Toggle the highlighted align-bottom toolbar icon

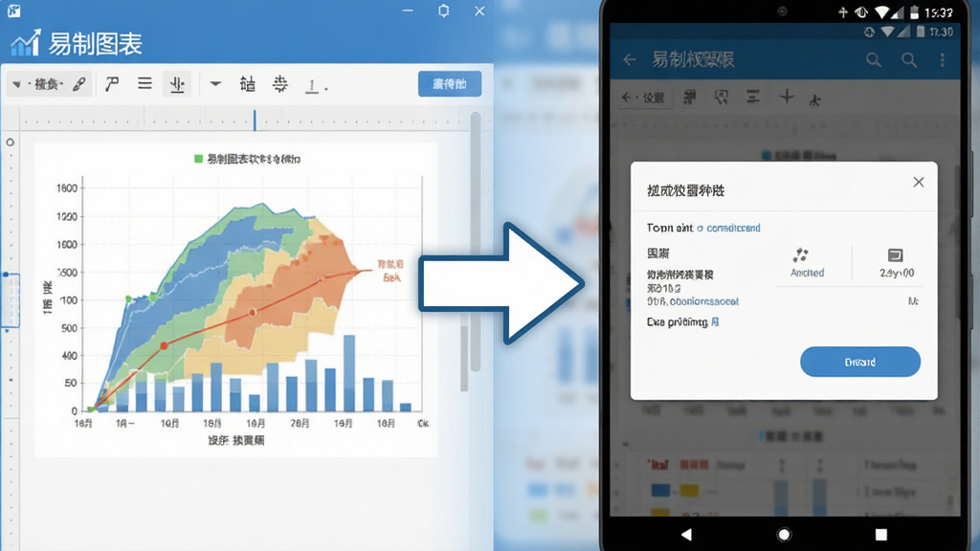coord(177,84)
